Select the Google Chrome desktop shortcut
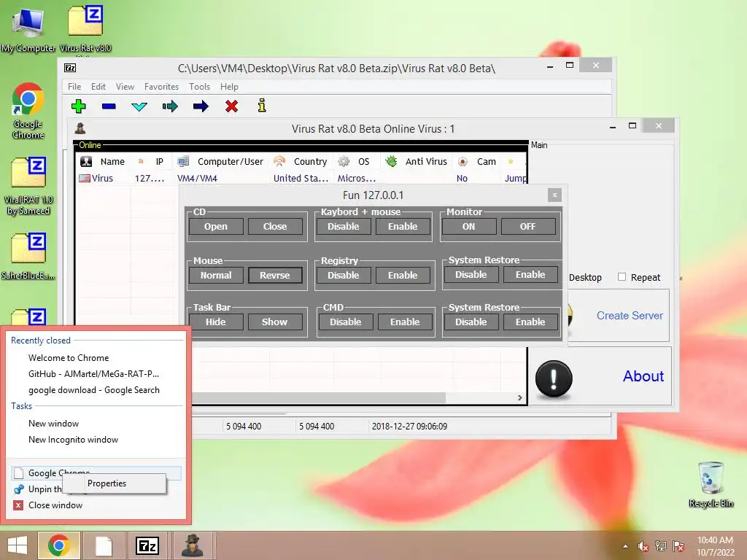 (28, 111)
